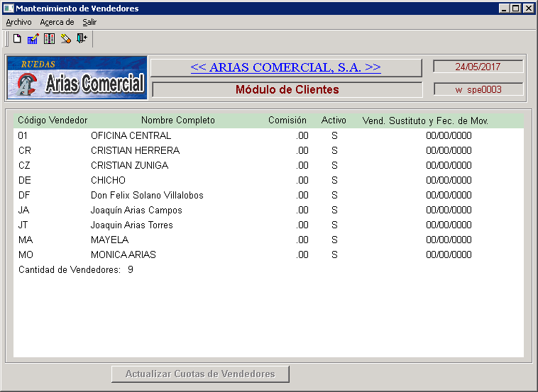
Task: Select vendor MONICA ARIAS
Action: pyautogui.click(x=269, y=254)
